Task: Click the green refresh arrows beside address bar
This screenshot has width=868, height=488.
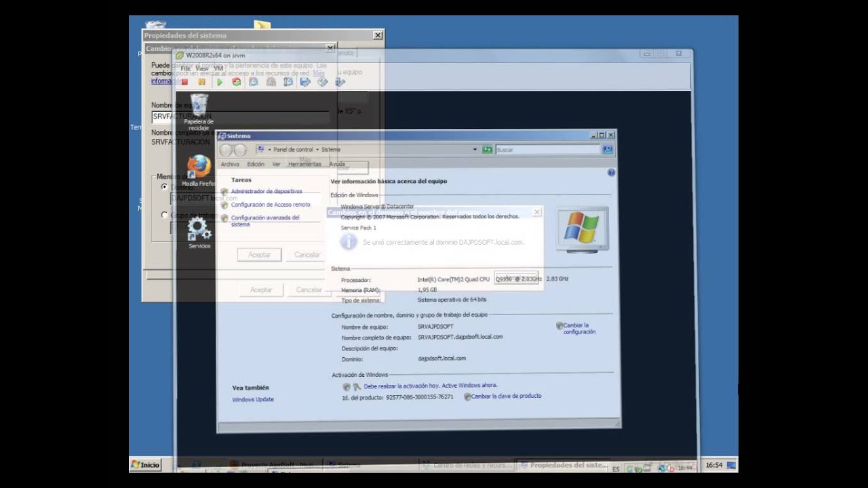Action: point(487,149)
